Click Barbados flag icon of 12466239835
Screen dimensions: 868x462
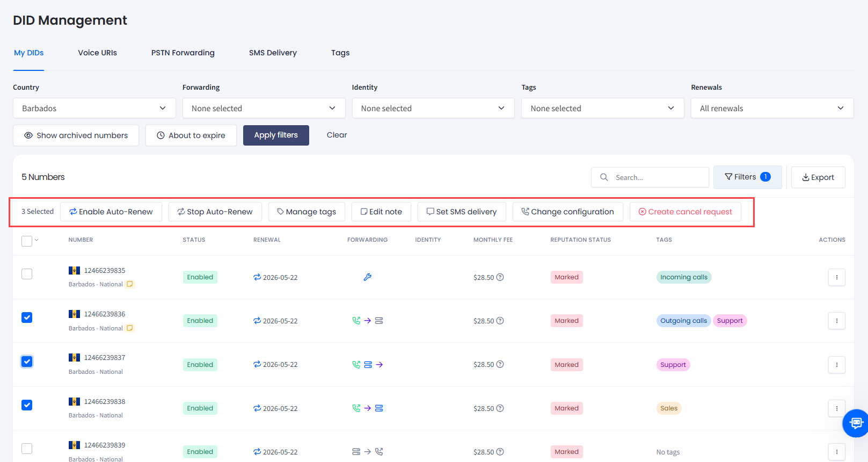coord(74,270)
